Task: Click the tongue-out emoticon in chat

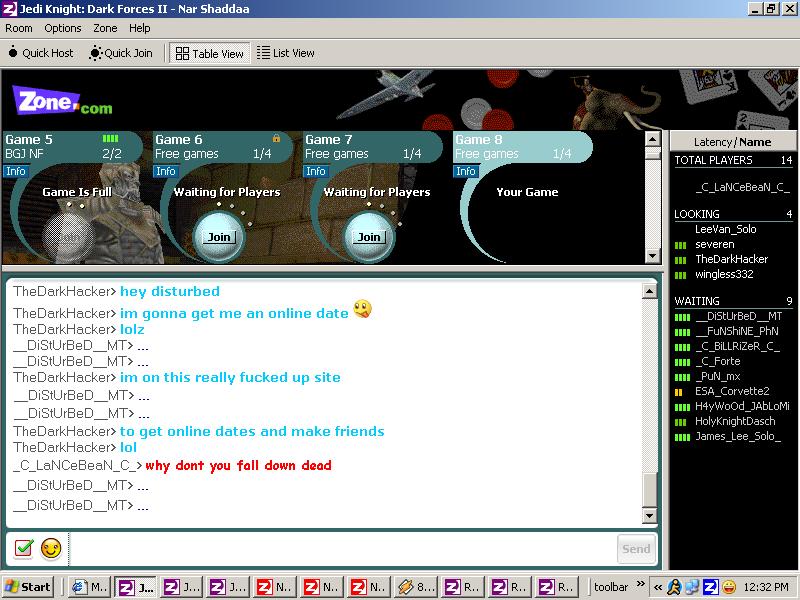Action: (362, 309)
